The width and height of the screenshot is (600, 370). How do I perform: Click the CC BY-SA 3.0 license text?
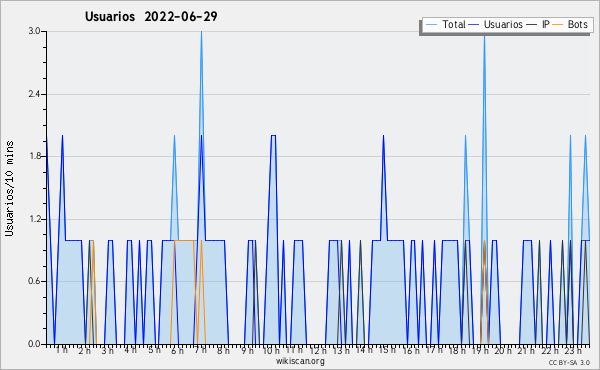[569, 362]
